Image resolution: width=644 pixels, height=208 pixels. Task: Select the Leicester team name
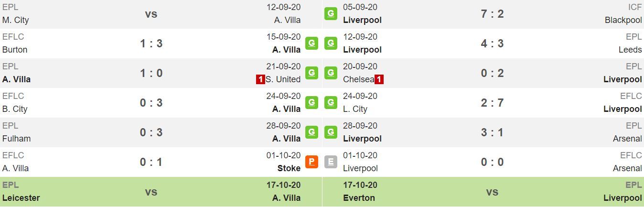pos(21,198)
